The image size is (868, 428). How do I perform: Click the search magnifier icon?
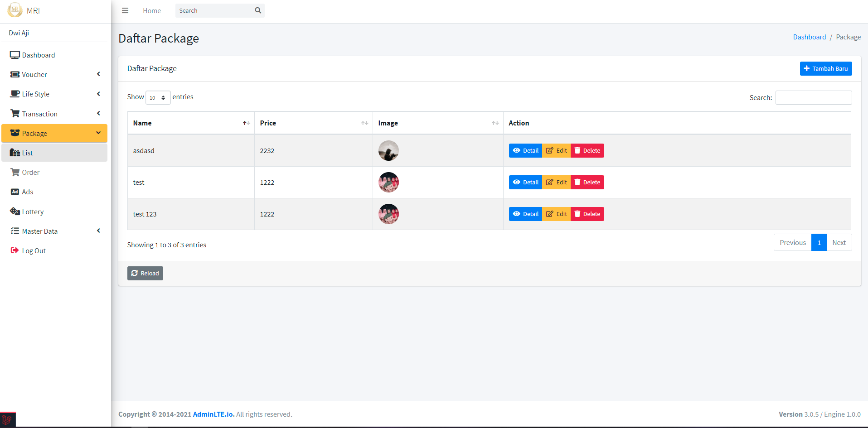click(258, 10)
